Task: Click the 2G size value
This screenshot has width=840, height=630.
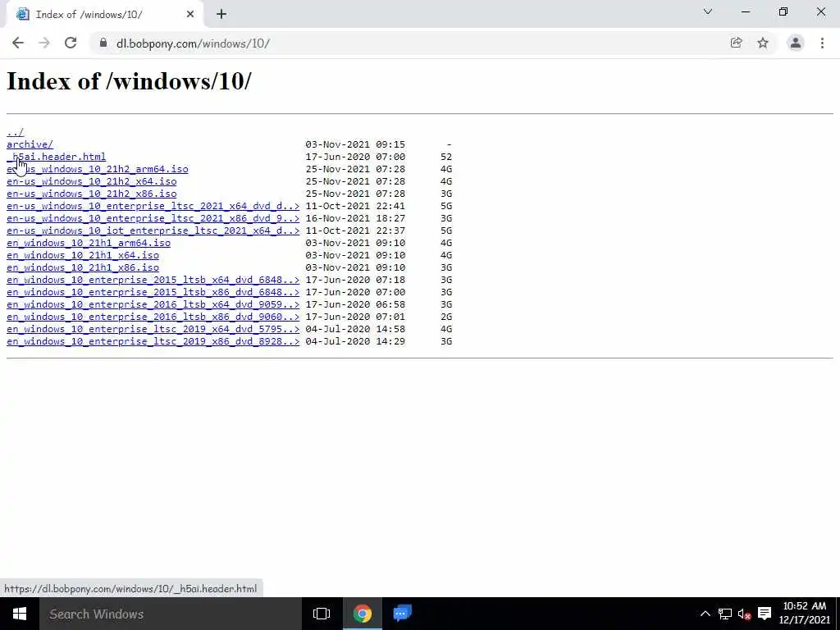Action: click(x=446, y=317)
